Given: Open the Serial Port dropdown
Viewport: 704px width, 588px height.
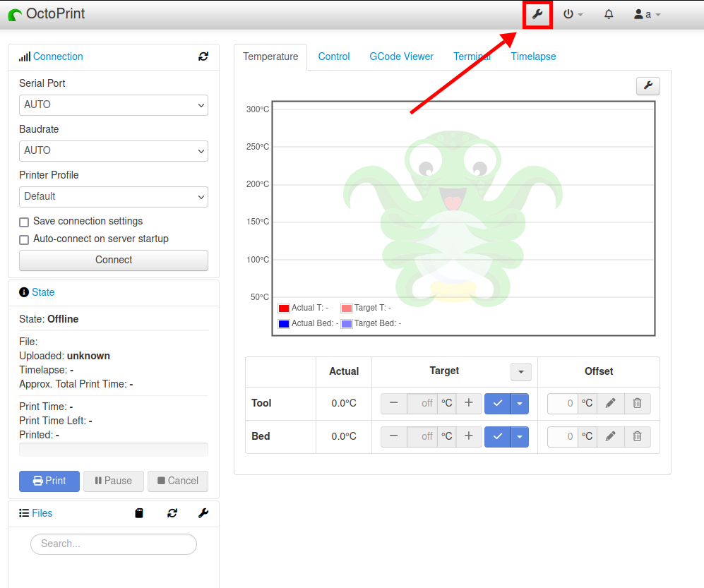Looking at the screenshot, I should point(114,105).
